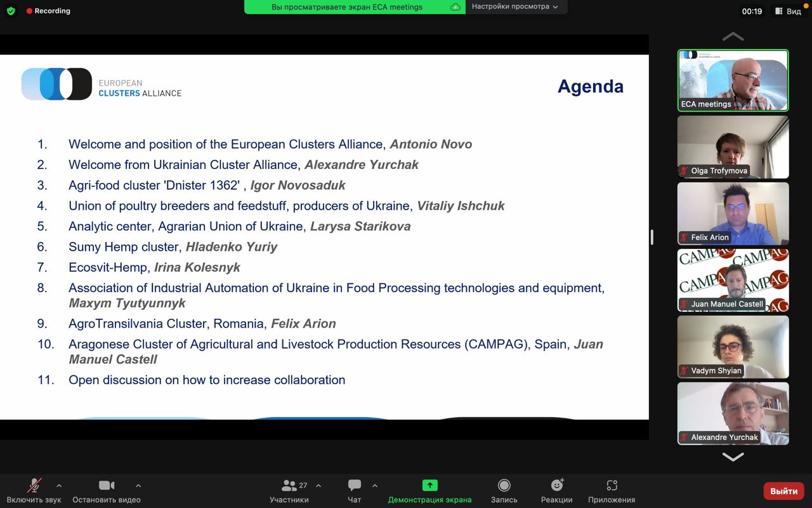The width and height of the screenshot is (812, 508).
Task: Click the Record icon in toolbar
Action: coord(504,486)
